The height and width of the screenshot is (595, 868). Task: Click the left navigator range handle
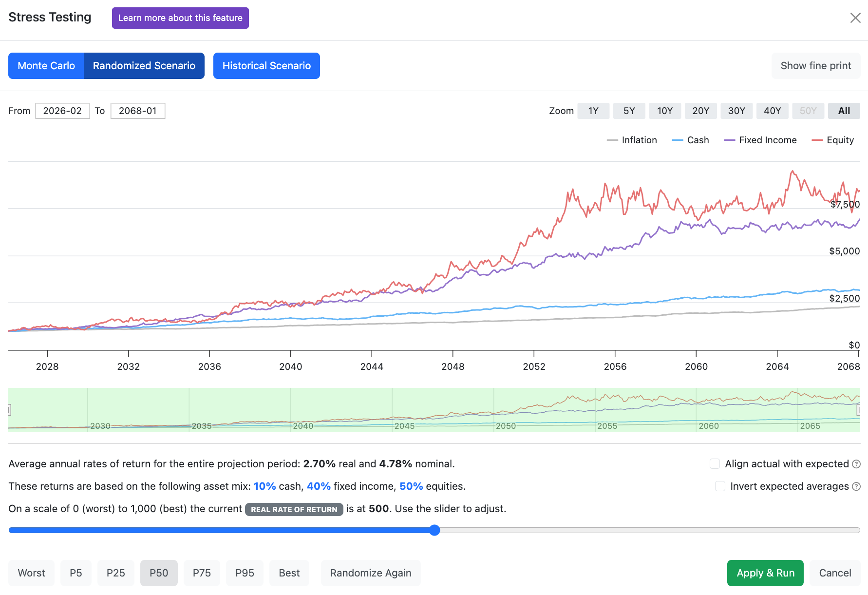9,410
